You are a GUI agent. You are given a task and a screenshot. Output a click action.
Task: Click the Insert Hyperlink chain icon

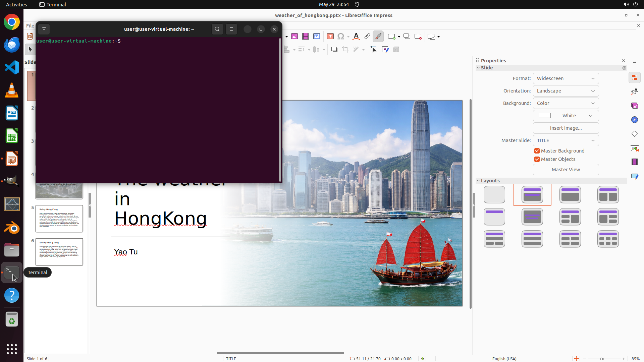click(x=367, y=37)
